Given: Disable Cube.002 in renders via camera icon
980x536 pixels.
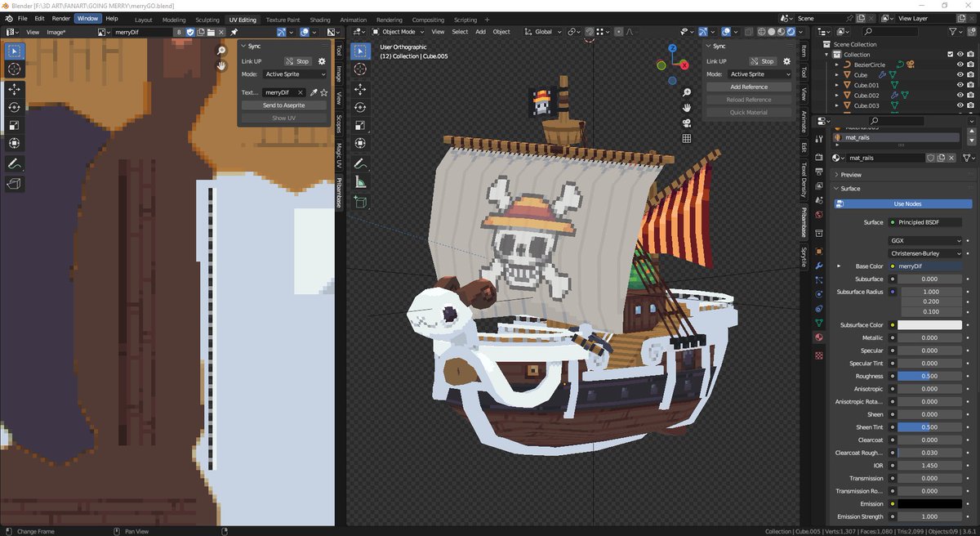Looking at the screenshot, I should (x=970, y=96).
